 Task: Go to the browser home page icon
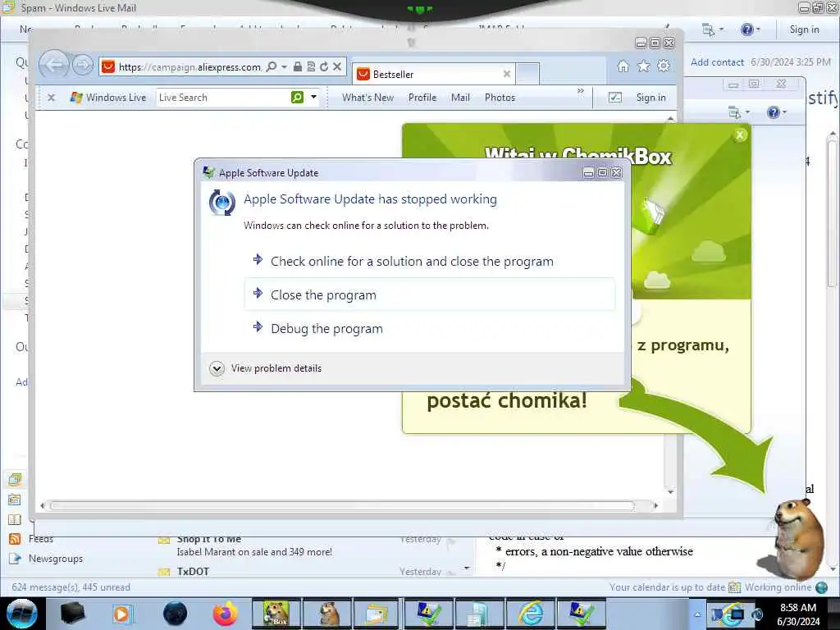pos(623,66)
